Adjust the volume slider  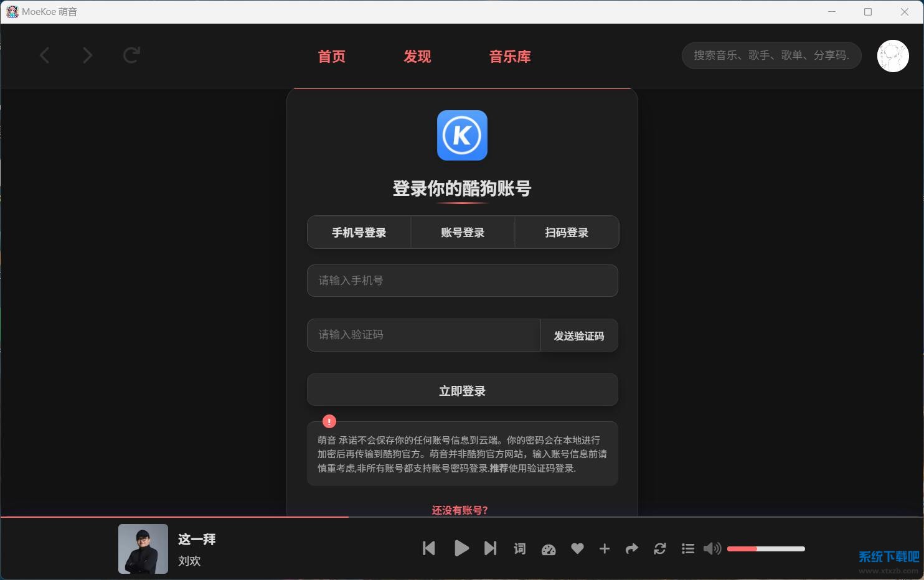coord(766,549)
